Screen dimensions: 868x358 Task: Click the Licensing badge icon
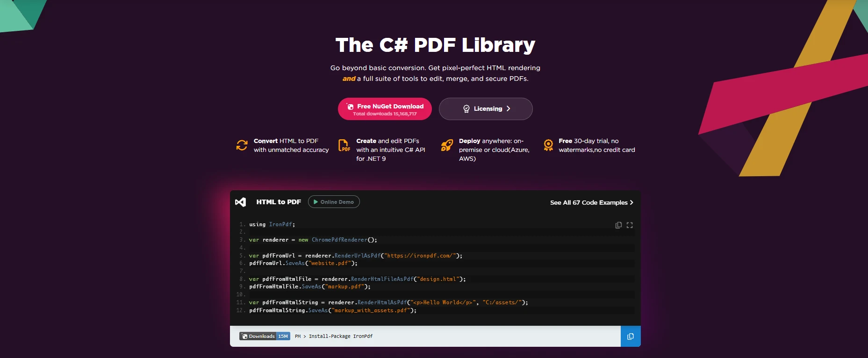point(466,109)
